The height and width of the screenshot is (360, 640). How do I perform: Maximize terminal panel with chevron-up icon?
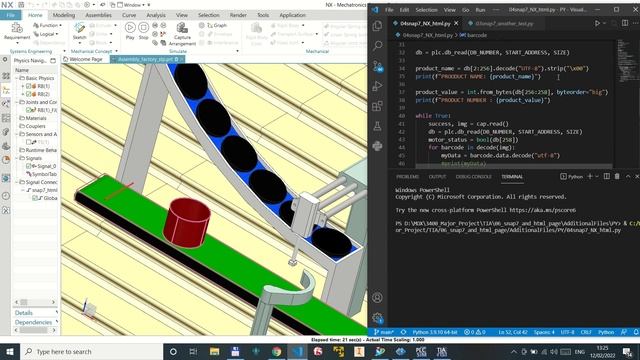tap(628, 176)
